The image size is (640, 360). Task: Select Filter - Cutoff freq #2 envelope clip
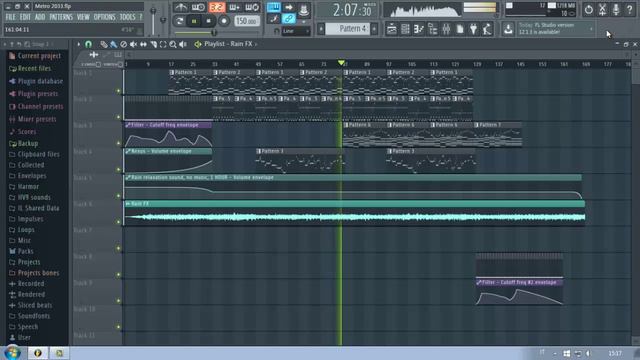519,292
